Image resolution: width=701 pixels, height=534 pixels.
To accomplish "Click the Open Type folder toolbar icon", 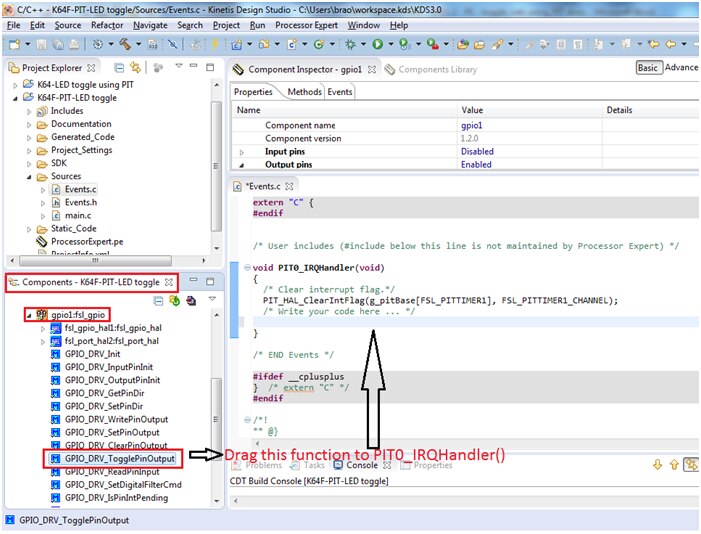I will pos(463,44).
